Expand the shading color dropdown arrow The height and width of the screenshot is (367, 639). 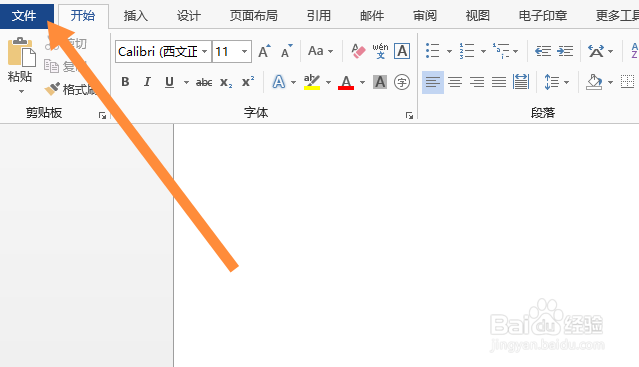[x=610, y=83]
